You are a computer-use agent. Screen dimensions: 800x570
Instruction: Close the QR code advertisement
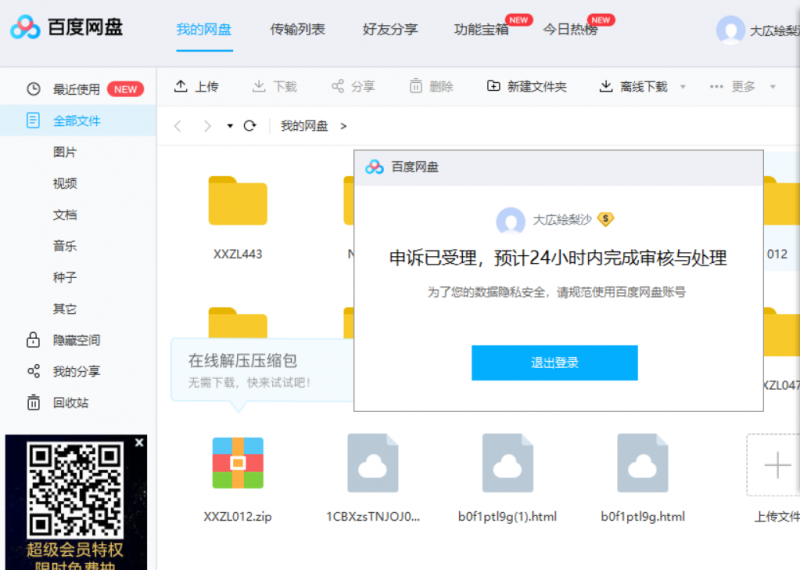[140, 442]
